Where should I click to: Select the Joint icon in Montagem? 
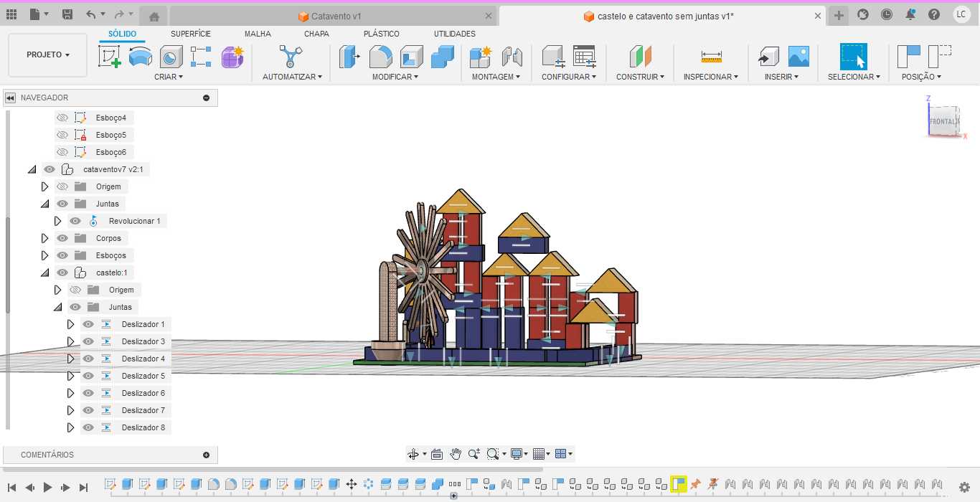(x=512, y=57)
